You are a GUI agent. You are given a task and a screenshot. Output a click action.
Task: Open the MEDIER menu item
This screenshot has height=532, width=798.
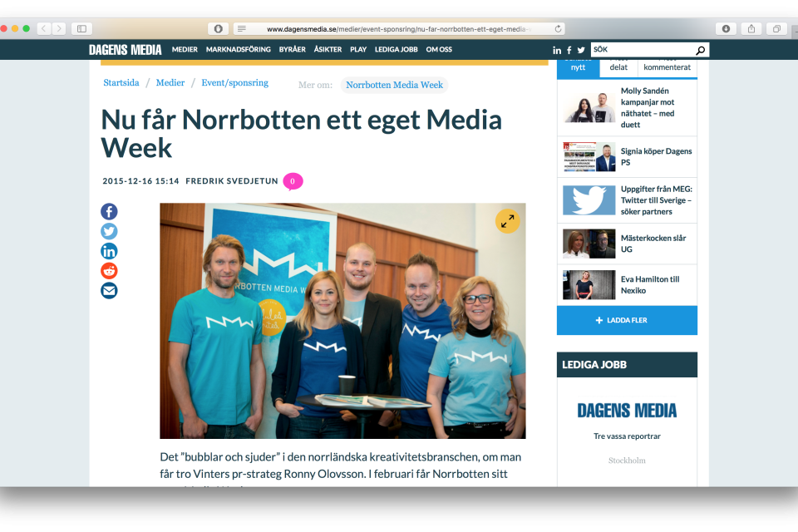tap(185, 49)
